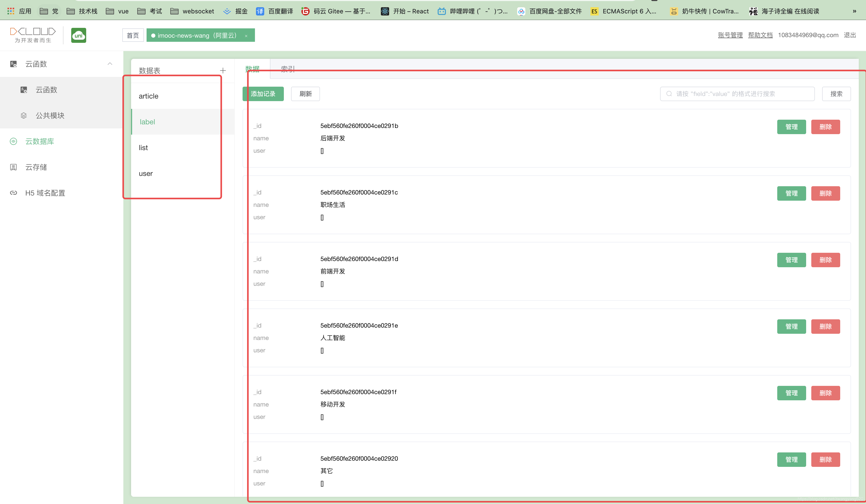
Task: Click the 云数据库 database icon
Action: pos(13,142)
